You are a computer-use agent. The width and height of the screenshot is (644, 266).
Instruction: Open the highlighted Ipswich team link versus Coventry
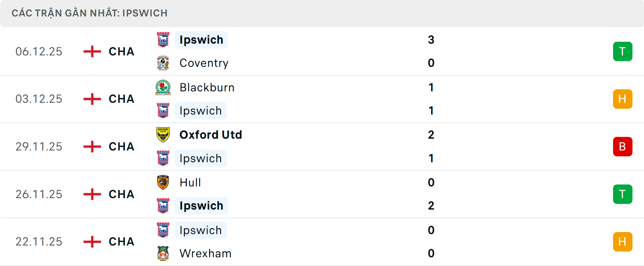(x=201, y=39)
